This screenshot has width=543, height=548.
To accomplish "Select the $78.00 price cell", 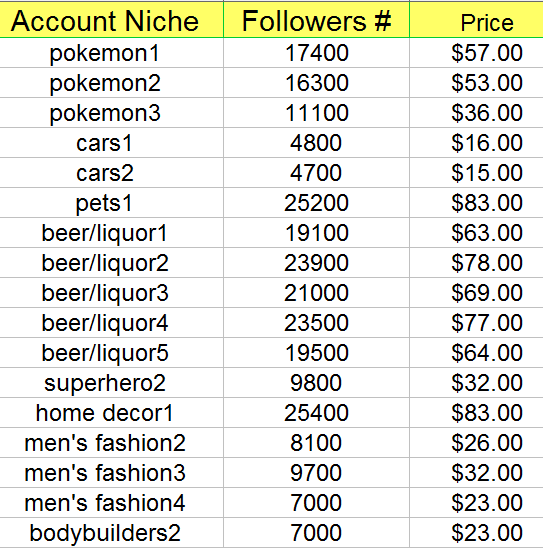I will (x=476, y=263).
